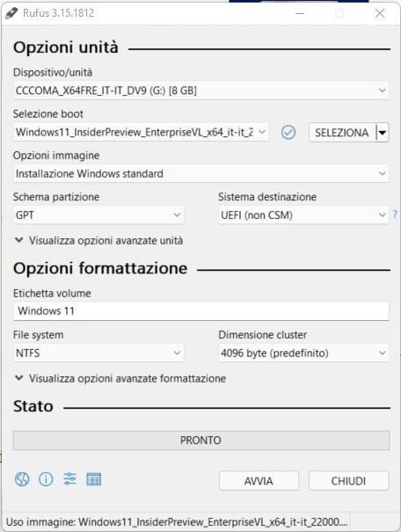This screenshot has height=532, width=401.
Task: Click the CHIUDI button
Action: pos(348,480)
